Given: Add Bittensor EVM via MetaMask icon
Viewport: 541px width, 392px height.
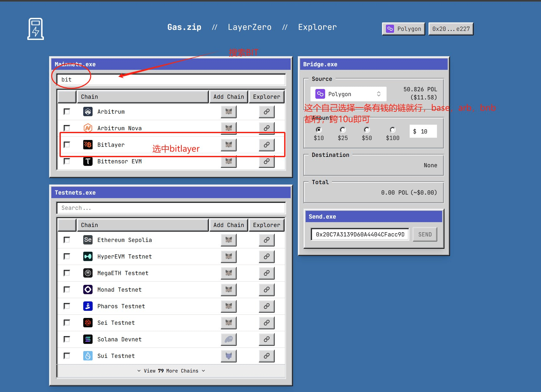Looking at the screenshot, I should pyautogui.click(x=229, y=161).
